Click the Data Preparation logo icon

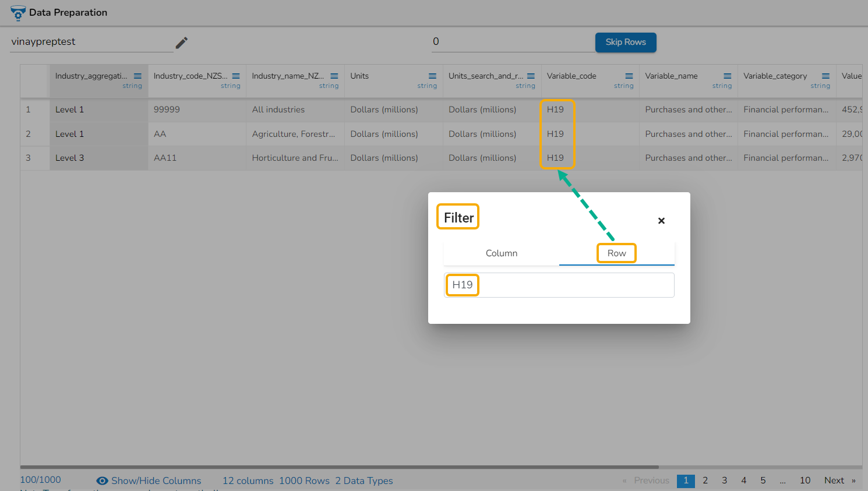tap(18, 13)
